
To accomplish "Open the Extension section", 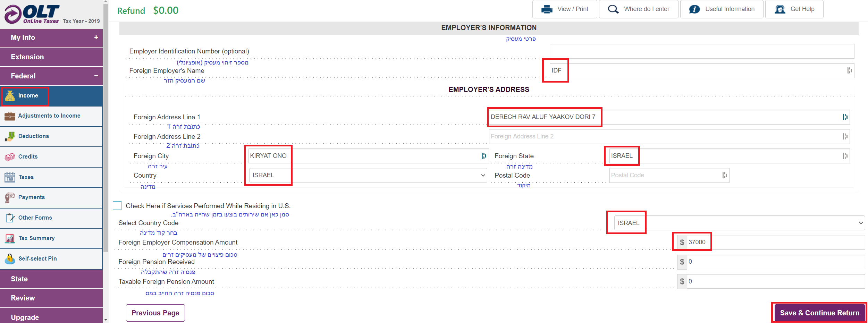I will pos(51,57).
